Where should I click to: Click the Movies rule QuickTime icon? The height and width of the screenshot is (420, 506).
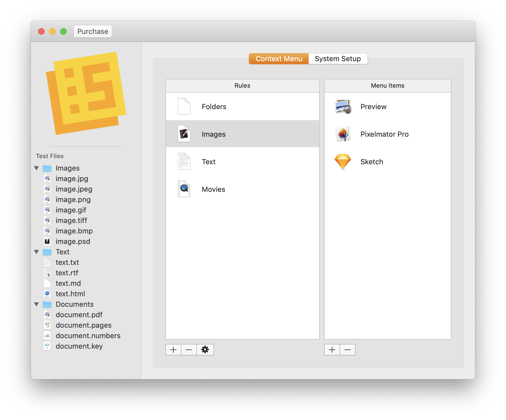[x=184, y=189]
